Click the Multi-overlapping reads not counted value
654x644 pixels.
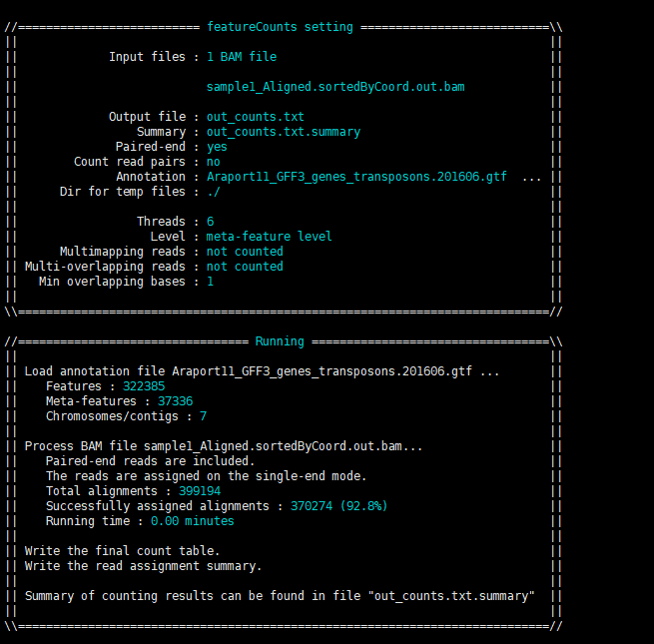pyautogui.click(x=245, y=267)
